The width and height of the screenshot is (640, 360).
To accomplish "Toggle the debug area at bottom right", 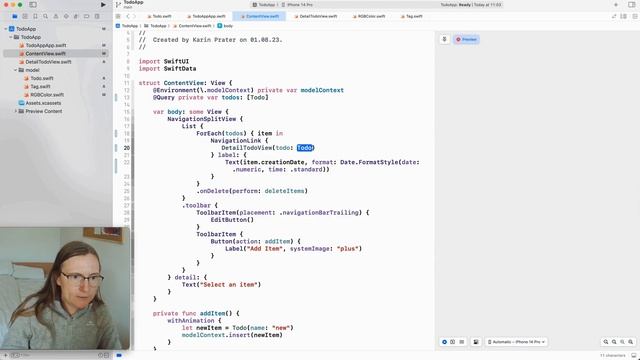I will 633,356.
